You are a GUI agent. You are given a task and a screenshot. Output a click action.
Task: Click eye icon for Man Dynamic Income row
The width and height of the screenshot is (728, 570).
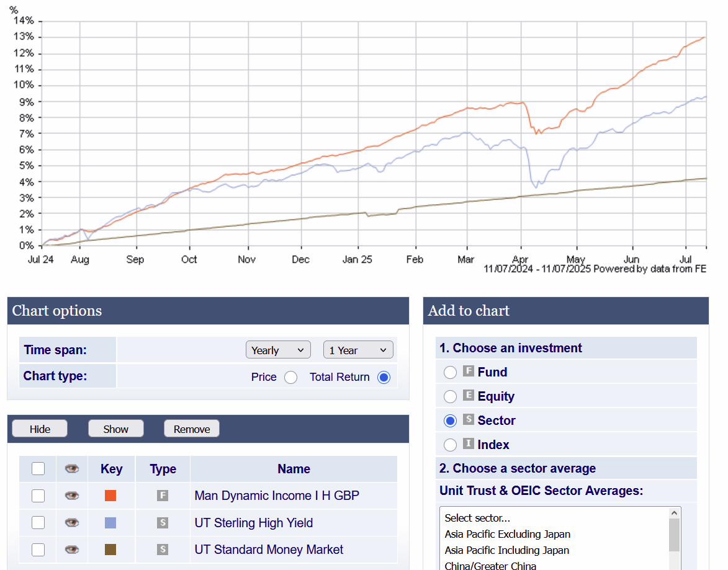[72, 496]
